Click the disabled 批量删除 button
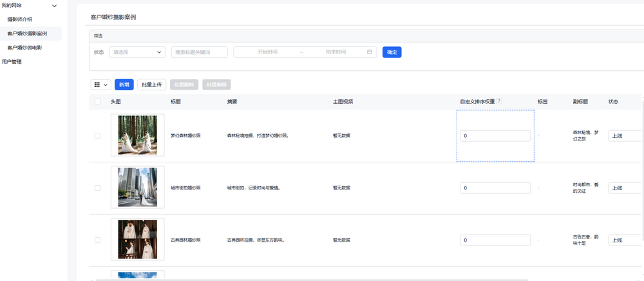 pos(184,84)
